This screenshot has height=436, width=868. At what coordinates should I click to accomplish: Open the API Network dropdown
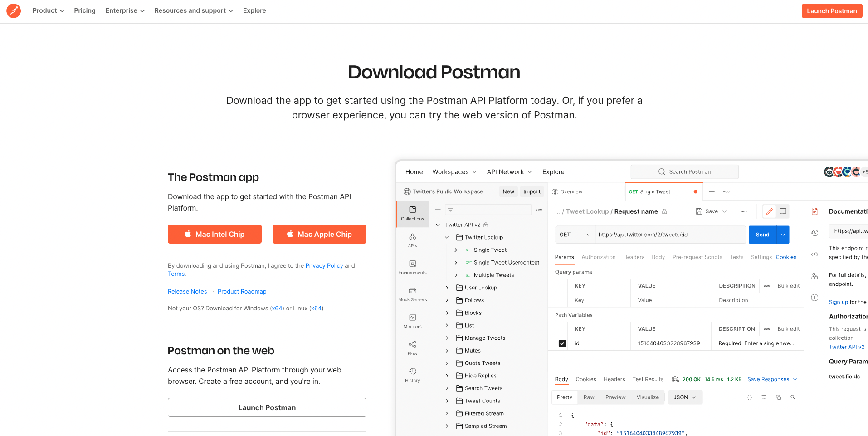pyautogui.click(x=509, y=172)
